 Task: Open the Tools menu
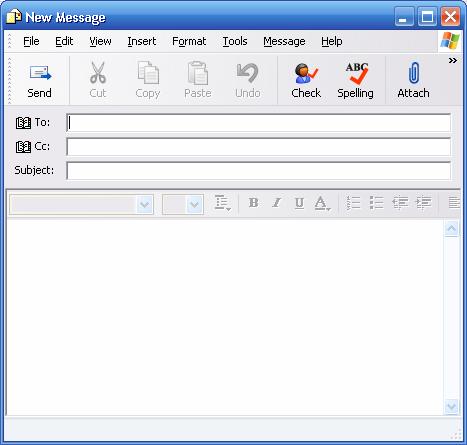tap(235, 41)
